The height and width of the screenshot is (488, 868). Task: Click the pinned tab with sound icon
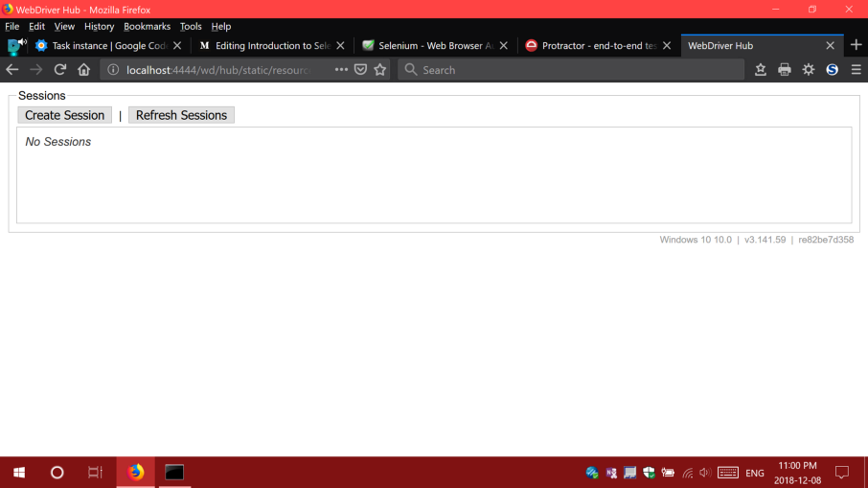tap(15, 45)
